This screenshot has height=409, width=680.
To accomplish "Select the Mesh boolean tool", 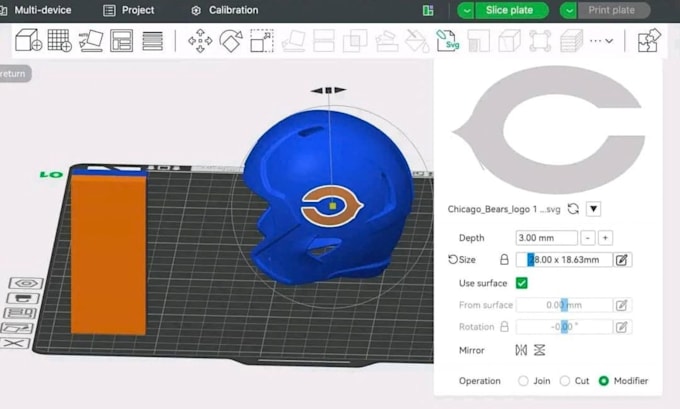I will point(355,41).
